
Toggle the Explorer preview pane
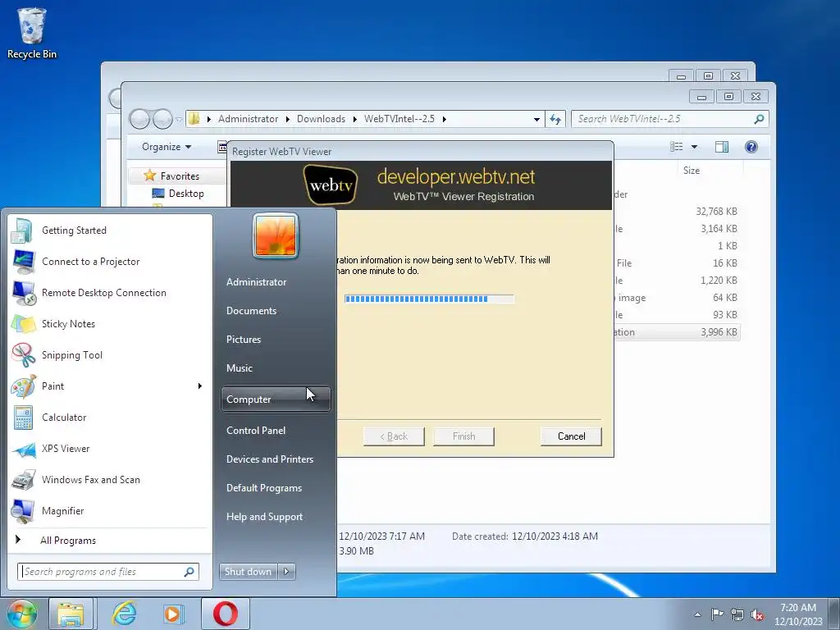pyautogui.click(x=722, y=147)
